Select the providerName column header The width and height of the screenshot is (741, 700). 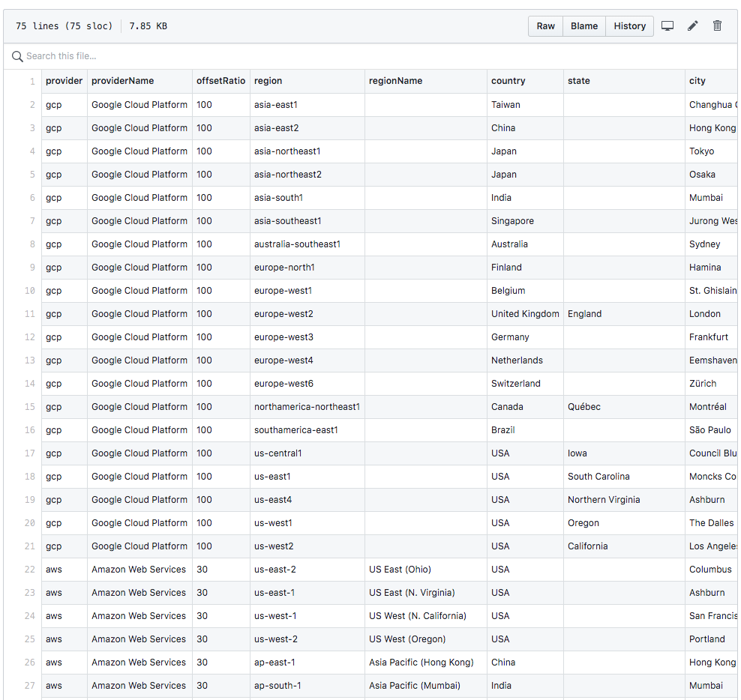tap(140, 81)
